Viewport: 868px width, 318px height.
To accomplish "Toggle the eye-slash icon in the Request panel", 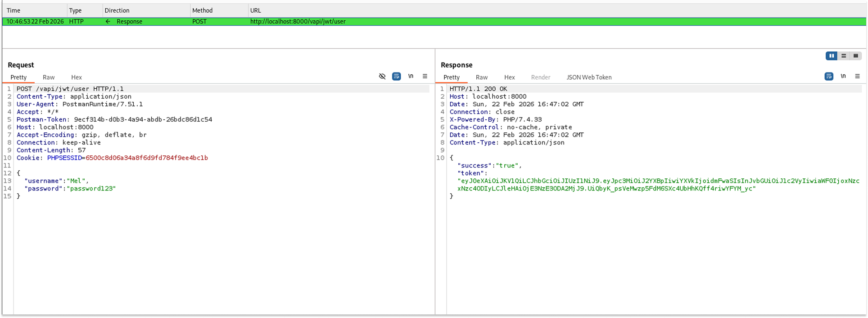I will (382, 77).
